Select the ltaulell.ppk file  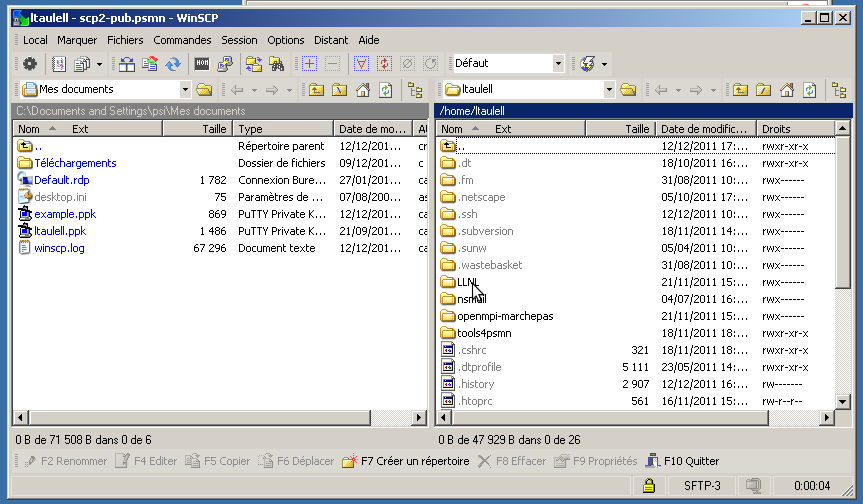pyautogui.click(x=59, y=231)
